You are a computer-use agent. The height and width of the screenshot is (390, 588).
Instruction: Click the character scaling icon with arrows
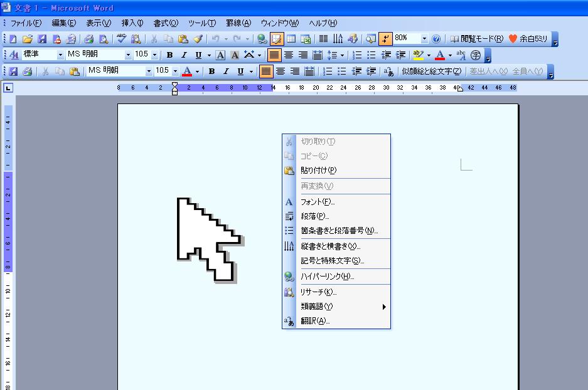(x=249, y=55)
